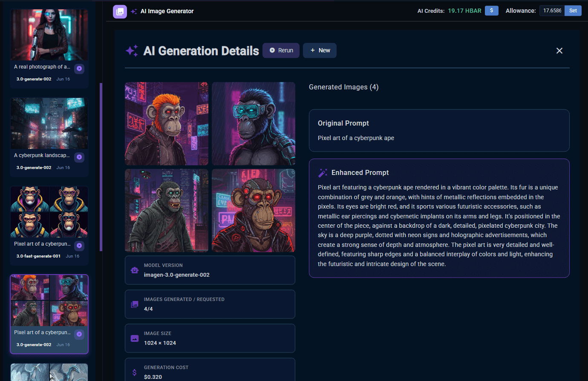Click the Enhanced Prompt description paragraph

click(439, 226)
